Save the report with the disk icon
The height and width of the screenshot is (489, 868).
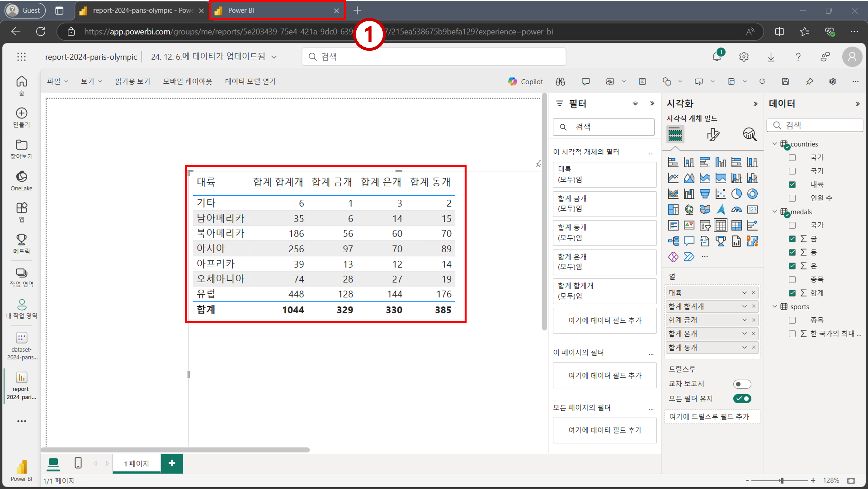point(786,81)
